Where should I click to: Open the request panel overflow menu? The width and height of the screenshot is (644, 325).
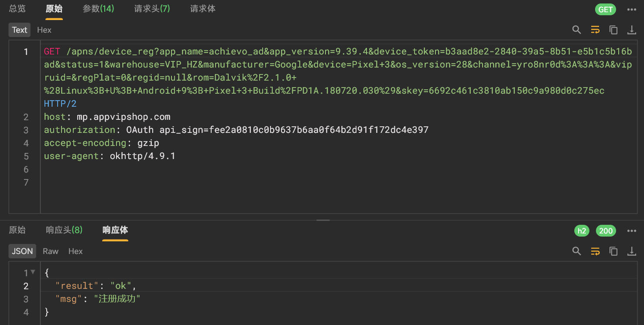pyautogui.click(x=632, y=9)
